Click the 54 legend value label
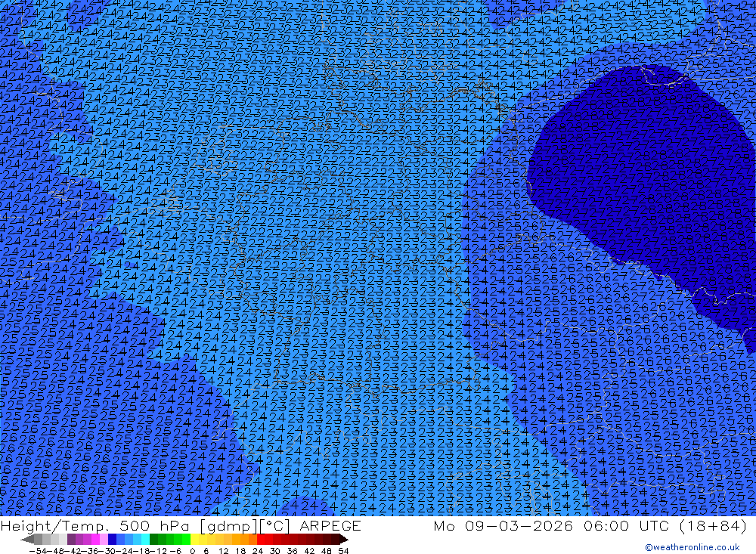 (x=343, y=551)
